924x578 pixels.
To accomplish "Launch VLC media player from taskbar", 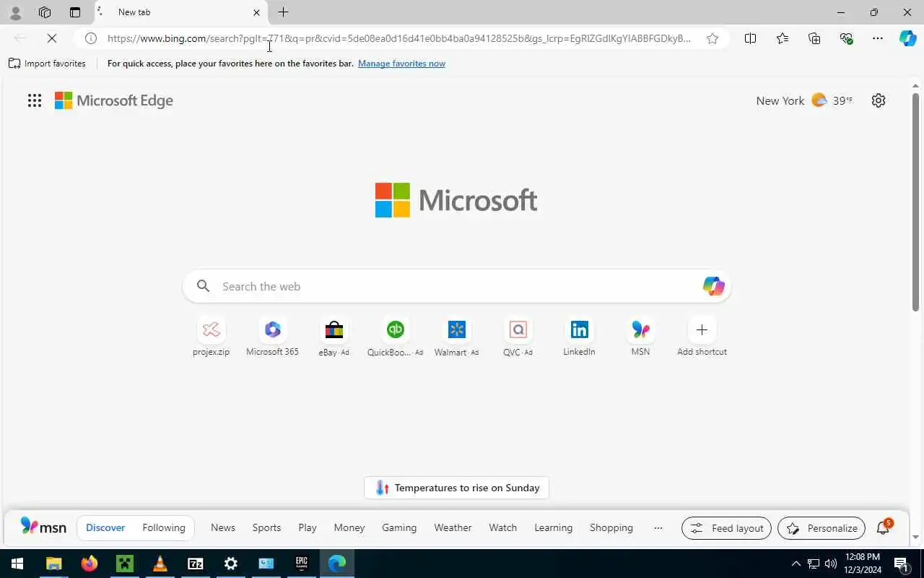I will point(160,564).
